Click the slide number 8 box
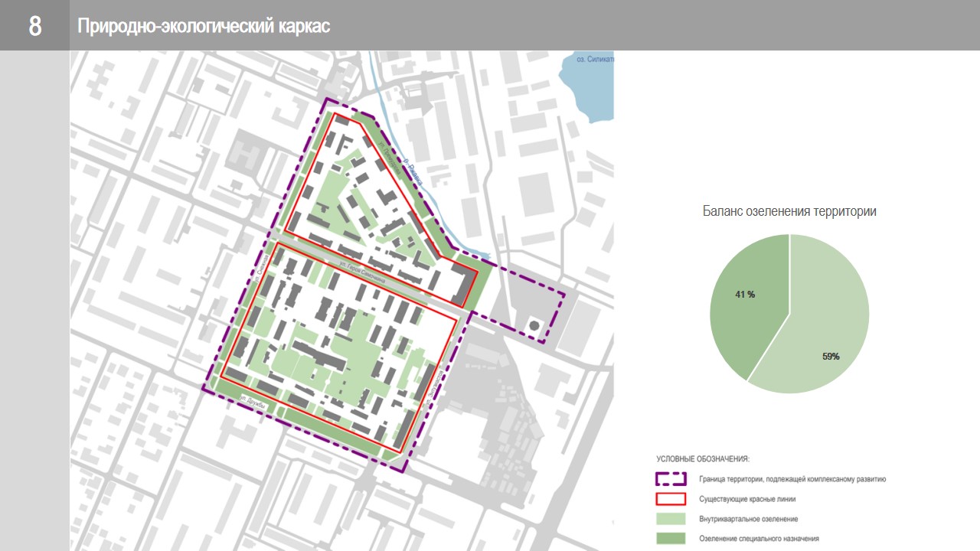 [x=34, y=26]
